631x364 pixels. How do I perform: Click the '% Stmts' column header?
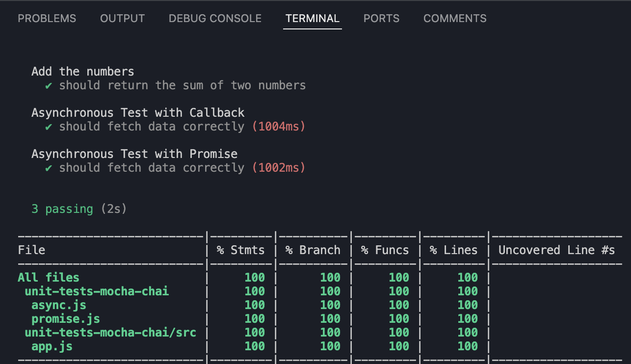pyautogui.click(x=241, y=250)
